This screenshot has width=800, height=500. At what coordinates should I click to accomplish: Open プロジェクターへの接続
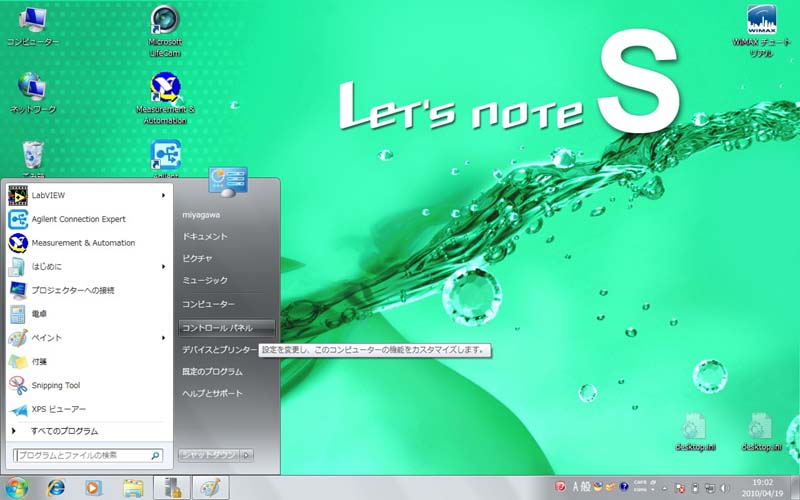(x=88, y=290)
